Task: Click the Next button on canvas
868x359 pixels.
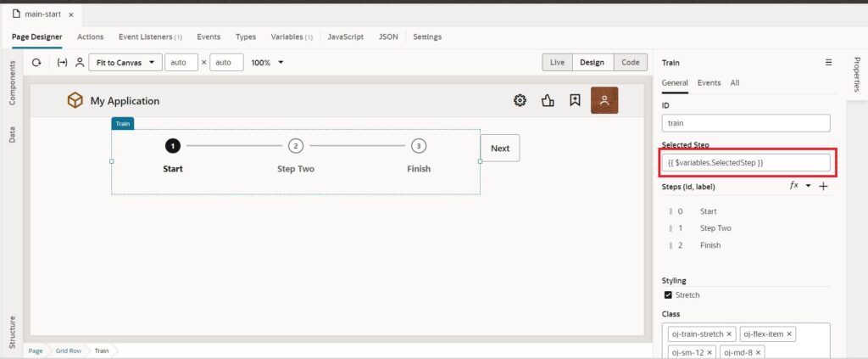Action: click(500, 148)
